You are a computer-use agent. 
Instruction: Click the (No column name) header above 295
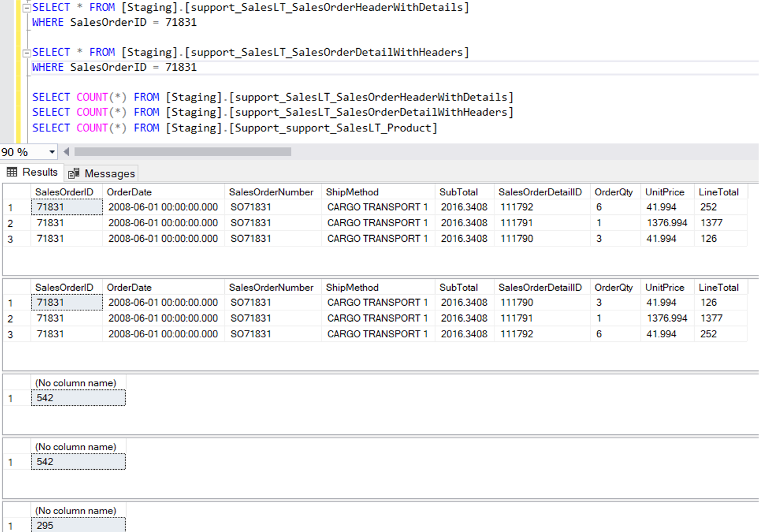pyautogui.click(x=78, y=511)
